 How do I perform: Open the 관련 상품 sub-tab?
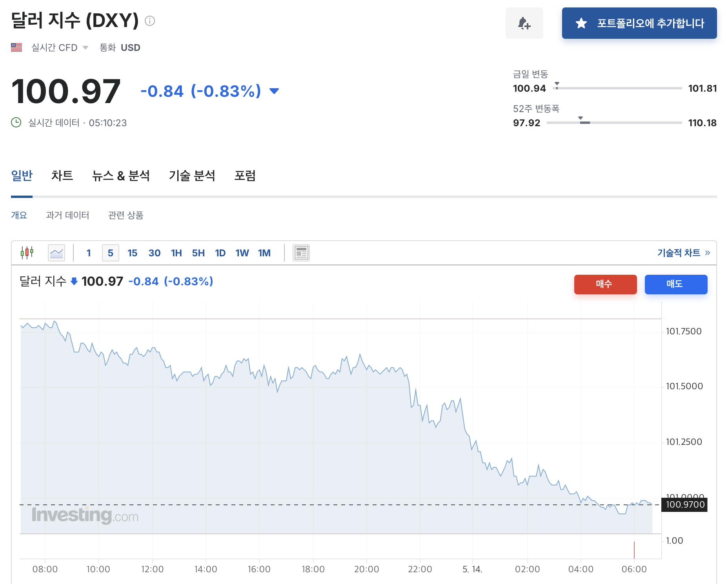[x=126, y=215]
